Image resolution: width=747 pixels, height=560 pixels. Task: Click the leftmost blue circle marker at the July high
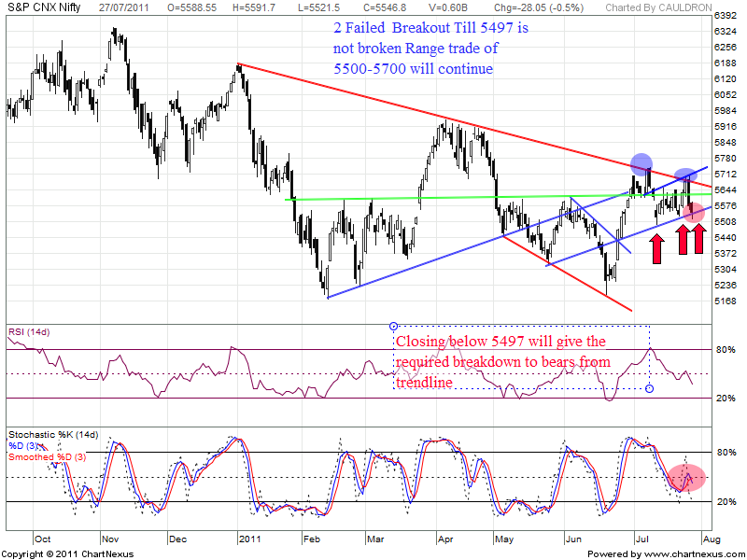(x=641, y=162)
